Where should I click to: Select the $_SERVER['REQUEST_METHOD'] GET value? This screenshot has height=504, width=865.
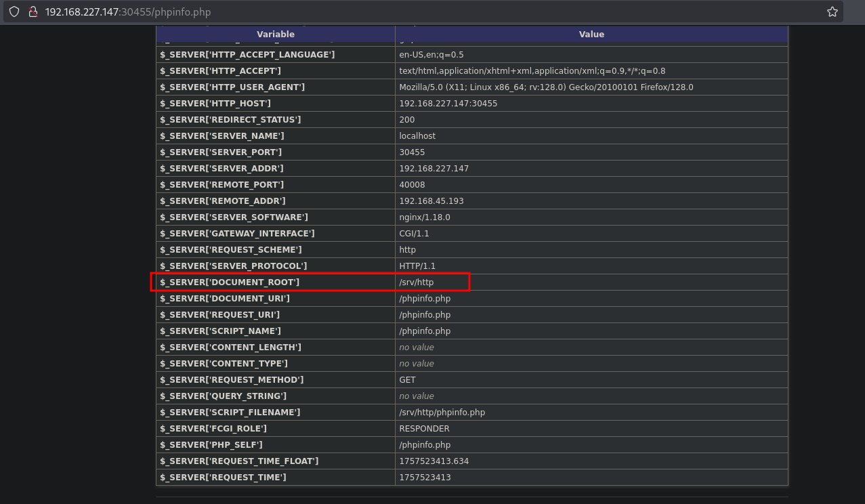click(407, 380)
